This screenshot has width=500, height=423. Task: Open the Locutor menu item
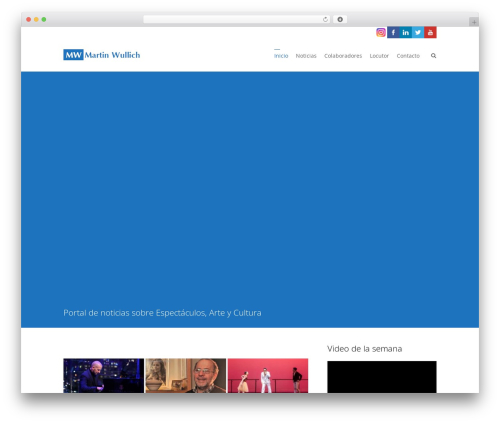coord(379,56)
